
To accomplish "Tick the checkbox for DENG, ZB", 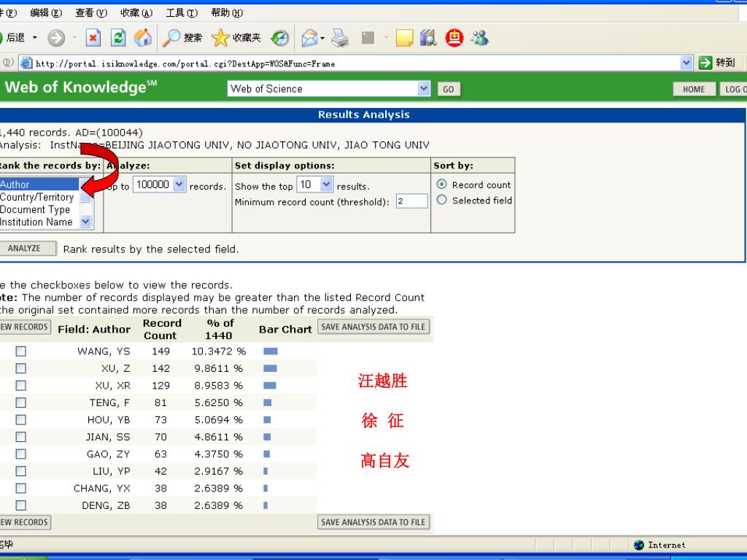I will 21,506.
